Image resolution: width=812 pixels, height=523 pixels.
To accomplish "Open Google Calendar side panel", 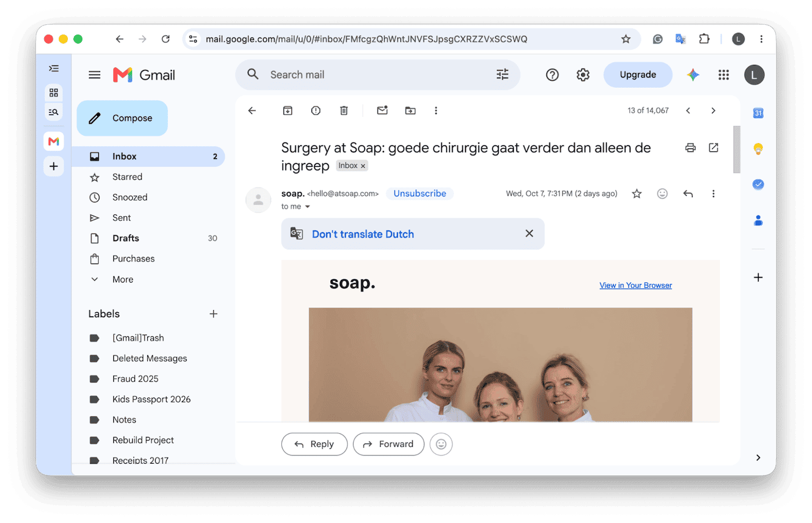I will pos(758,113).
